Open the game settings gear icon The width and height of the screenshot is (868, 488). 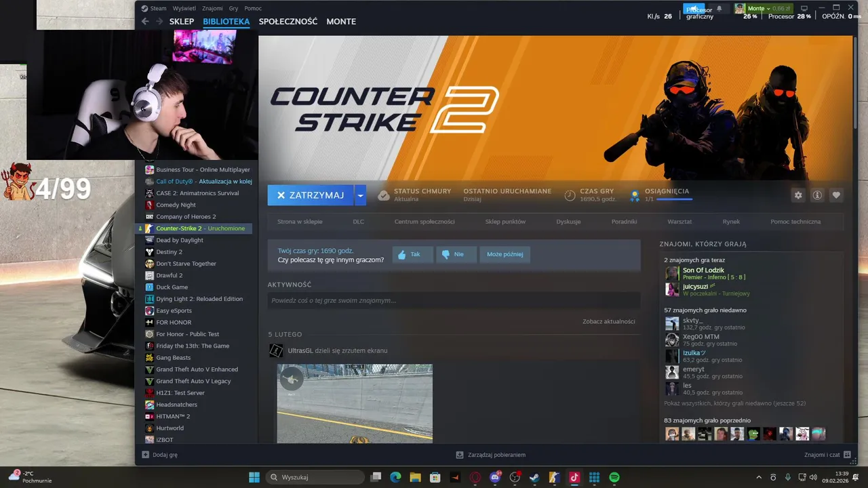point(798,195)
